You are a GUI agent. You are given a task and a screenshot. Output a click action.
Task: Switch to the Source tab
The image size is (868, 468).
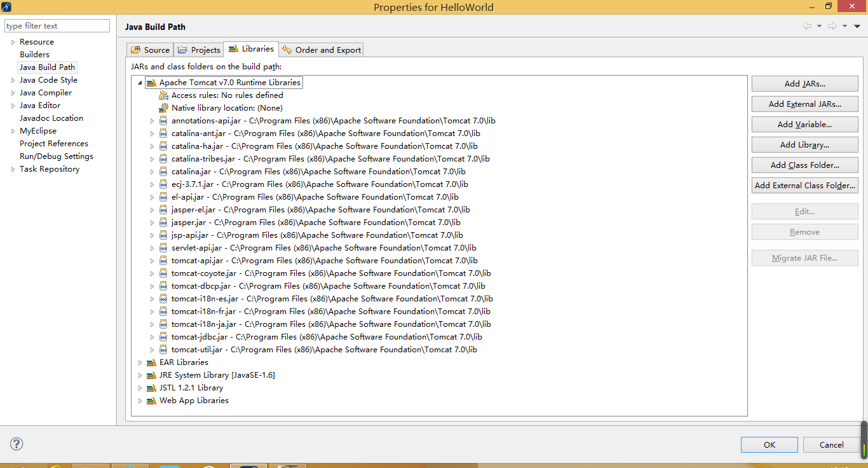tap(150, 50)
